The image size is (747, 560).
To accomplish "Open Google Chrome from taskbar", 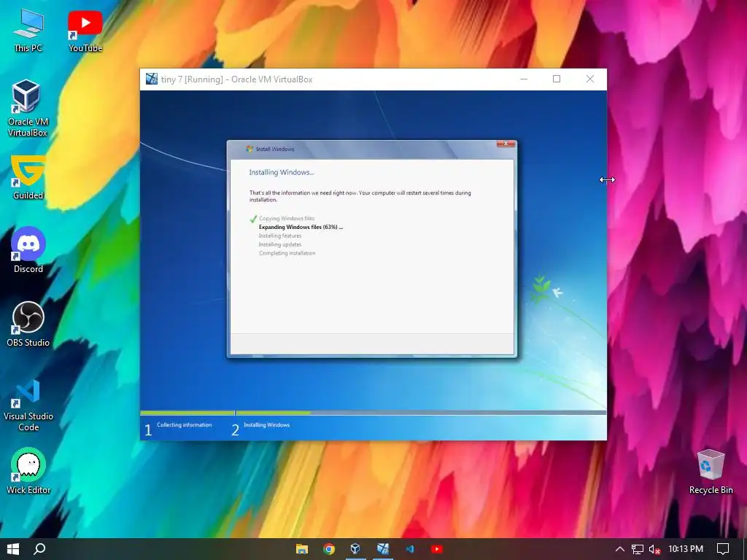I will [329, 549].
